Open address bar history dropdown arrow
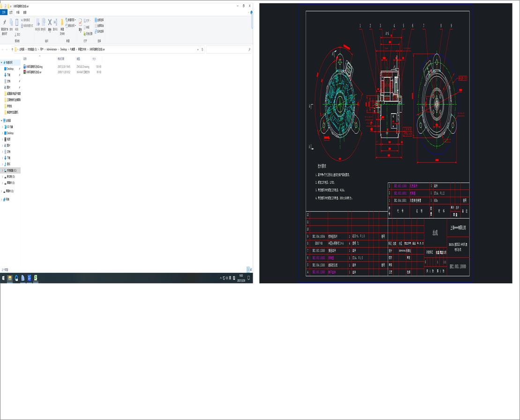520x420 pixels. pyautogui.click(x=198, y=49)
